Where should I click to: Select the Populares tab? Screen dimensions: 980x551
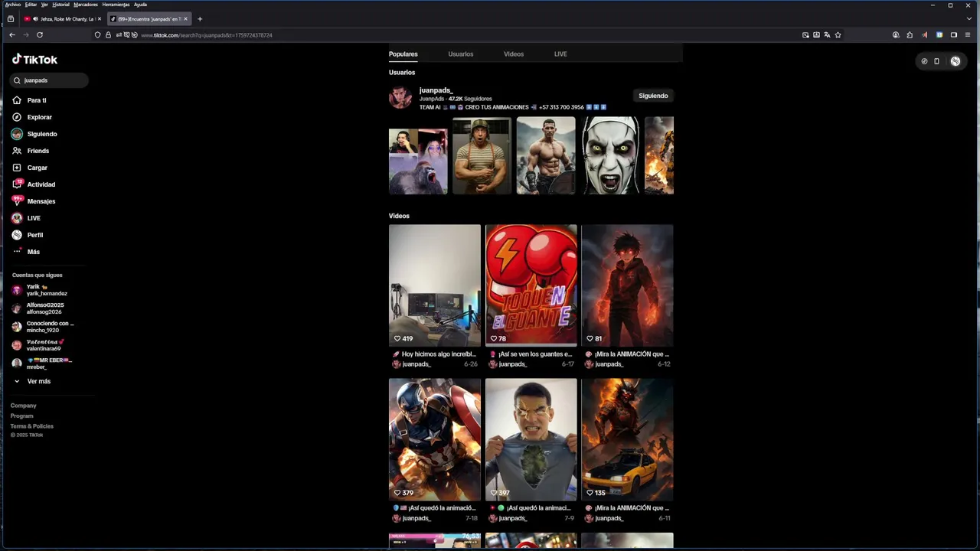[403, 54]
